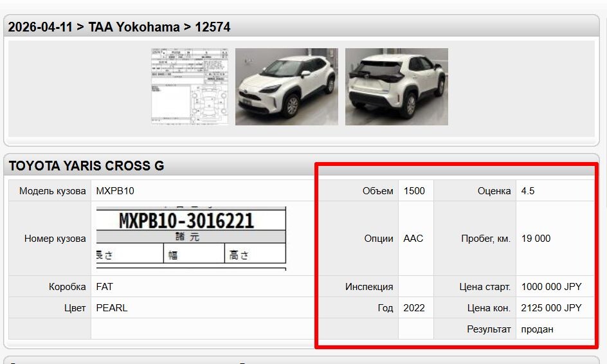This screenshot has height=364, width=607.
Task: Click the Модель кузова label
Action: click(x=52, y=191)
